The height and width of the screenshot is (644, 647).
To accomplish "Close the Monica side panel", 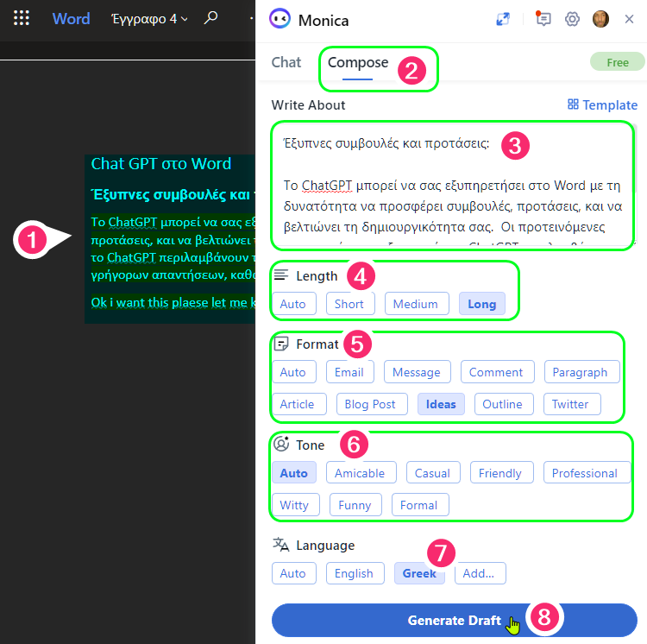I will [x=629, y=19].
